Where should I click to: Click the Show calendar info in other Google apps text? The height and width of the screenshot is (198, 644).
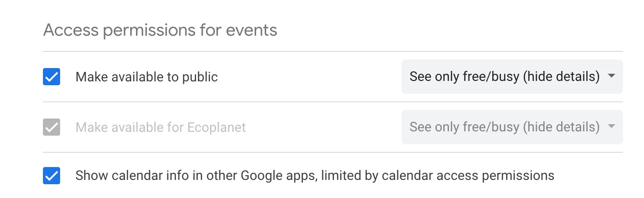click(x=196, y=176)
